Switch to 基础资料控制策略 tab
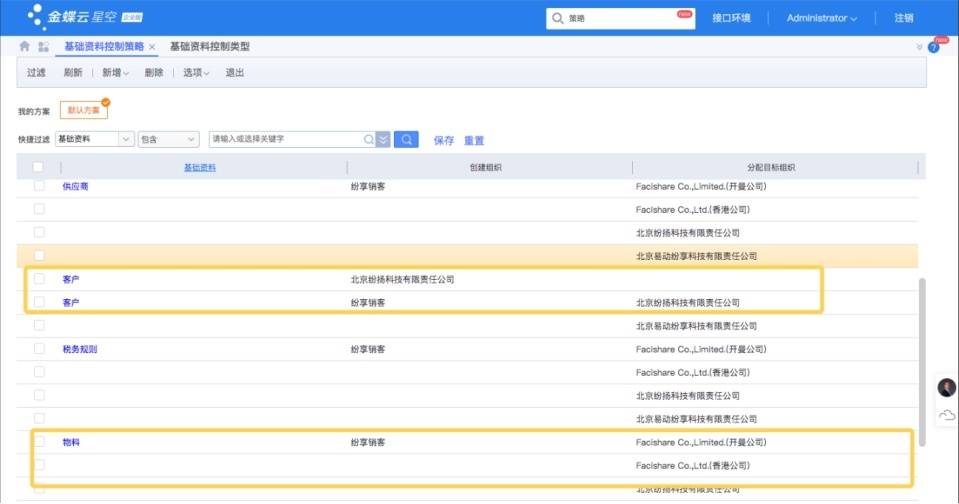 [x=104, y=46]
